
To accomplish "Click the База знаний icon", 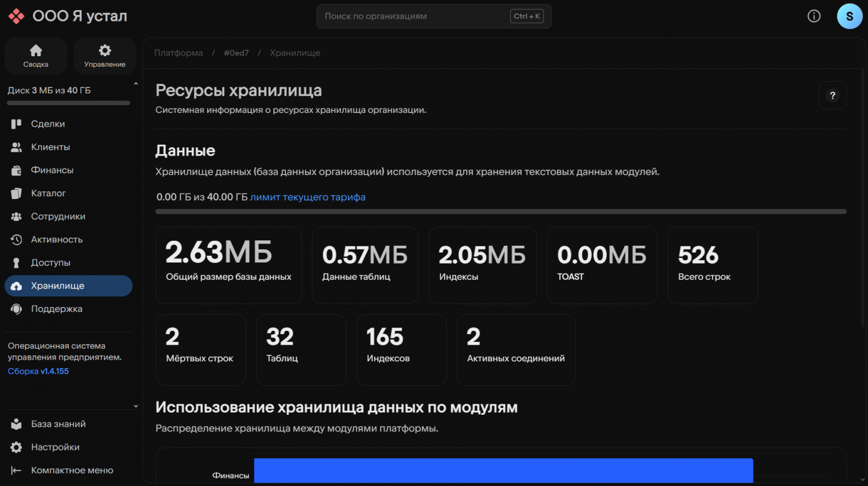I will click(16, 424).
